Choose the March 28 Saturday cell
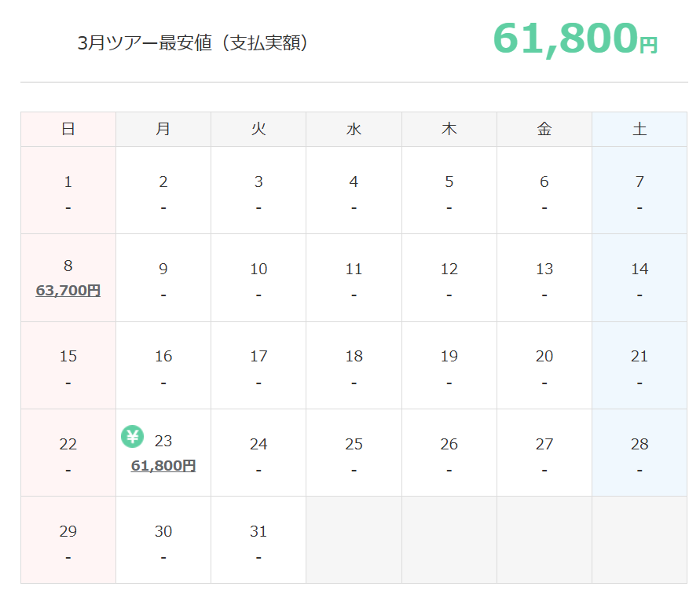 pyautogui.click(x=640, y=453)
